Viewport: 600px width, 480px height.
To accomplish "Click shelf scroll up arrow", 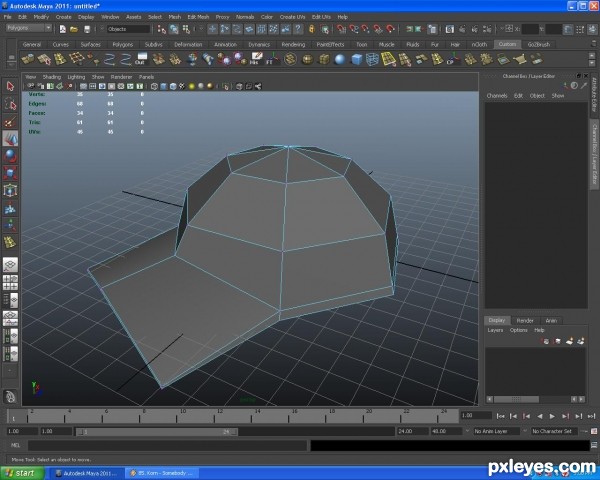I will coord(592,56).
